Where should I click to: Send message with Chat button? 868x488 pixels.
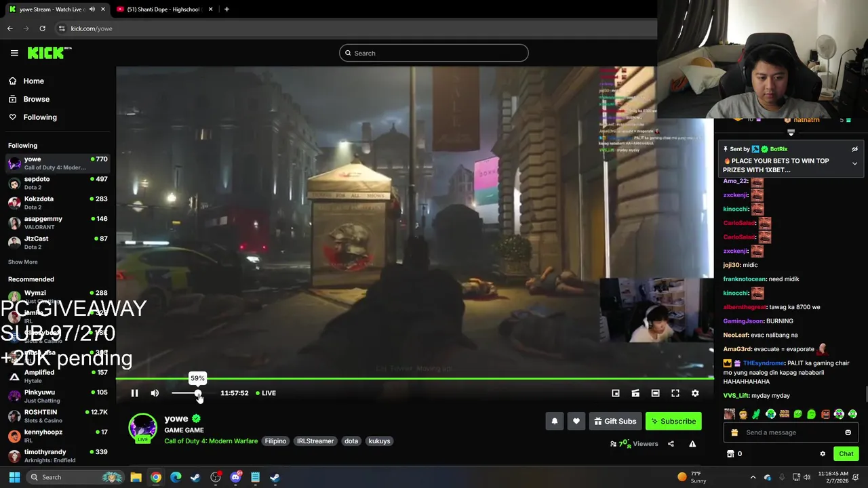[846, 453]
